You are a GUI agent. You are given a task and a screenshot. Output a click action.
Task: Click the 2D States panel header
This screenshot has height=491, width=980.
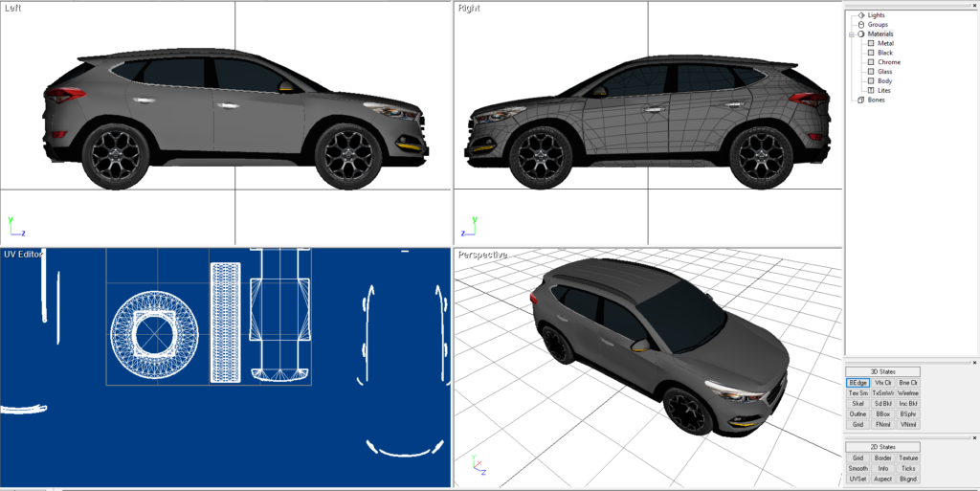(882, 447)
